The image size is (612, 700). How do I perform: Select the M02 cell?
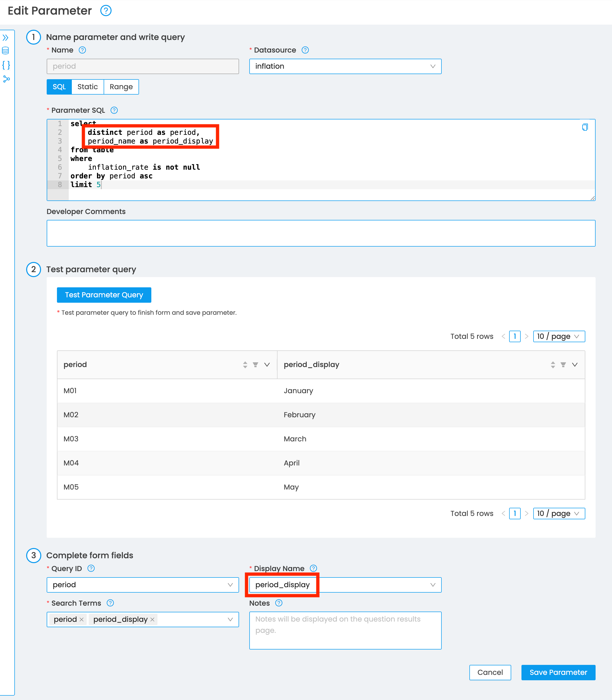pyautogui.click(x=167, y=415)
